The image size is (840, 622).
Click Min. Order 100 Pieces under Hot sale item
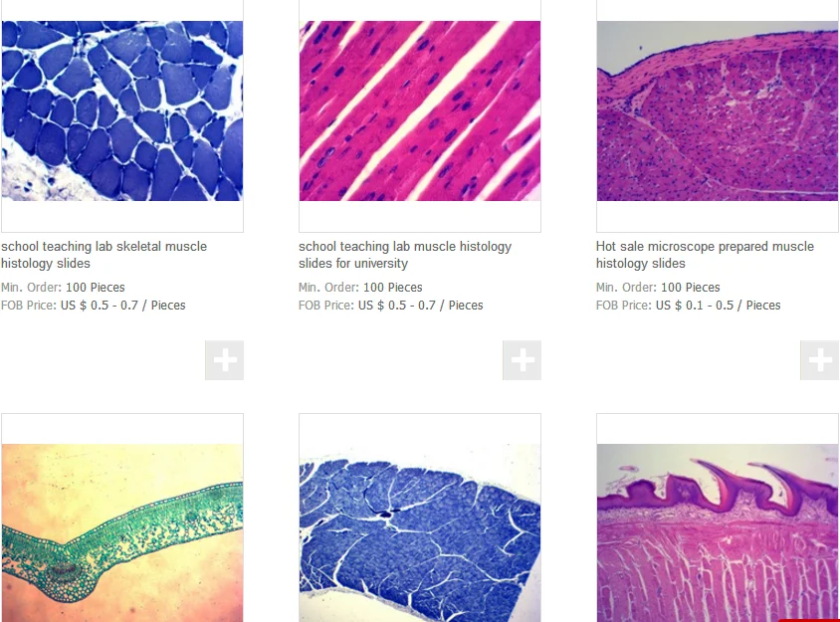pos(658,288)
